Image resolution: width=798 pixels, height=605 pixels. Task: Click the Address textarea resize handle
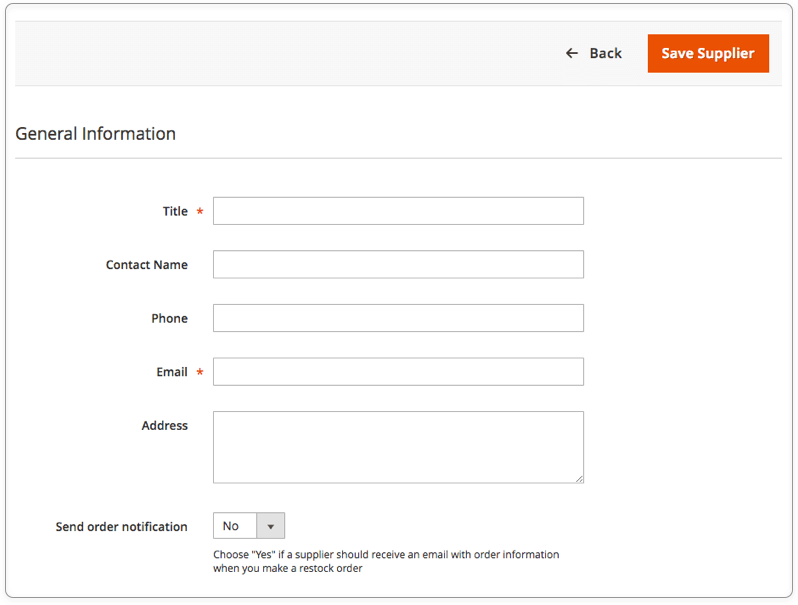point(580,479)
